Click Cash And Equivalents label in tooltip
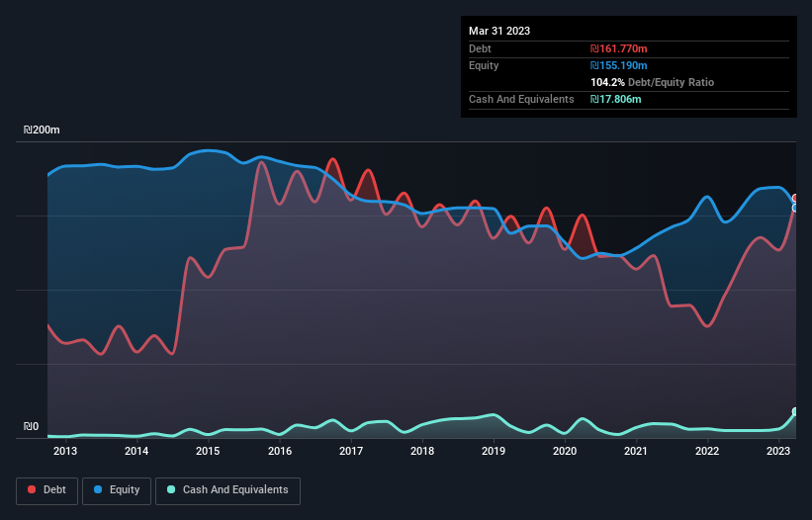The height and width of the screenshot is (520, 812). pos(521,99)
